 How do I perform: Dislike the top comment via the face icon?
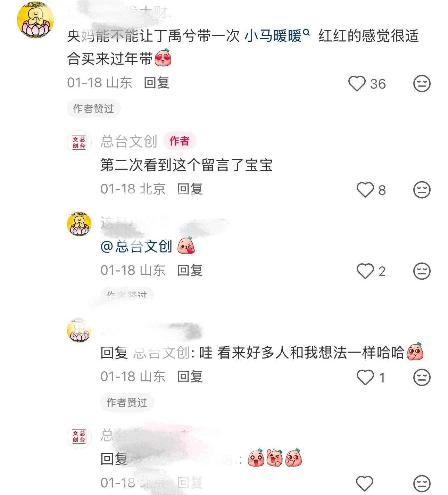pos(422,84)
